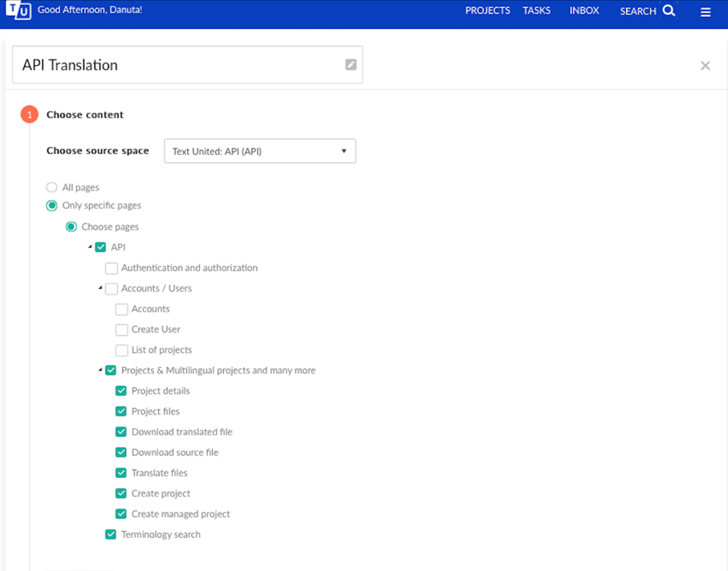Click the step 1 orange circle marker
Image resolution: width=728 pixels, height=571 pixels.
point(29,114)
